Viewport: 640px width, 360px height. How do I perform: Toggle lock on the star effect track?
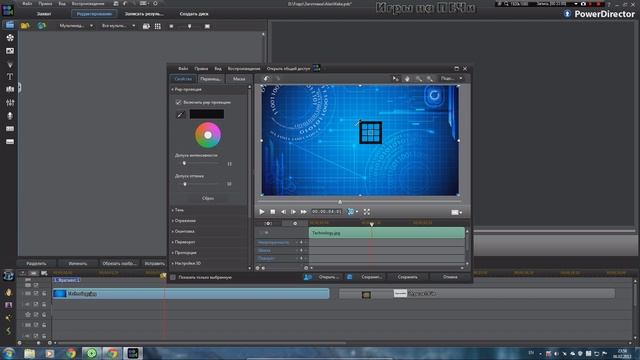[x=44, y=315]
